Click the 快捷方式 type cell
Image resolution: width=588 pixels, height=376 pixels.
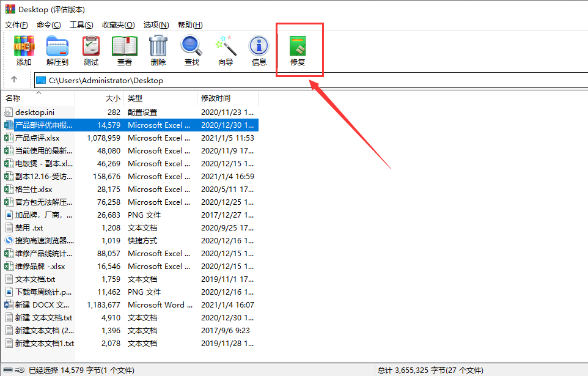142,240
